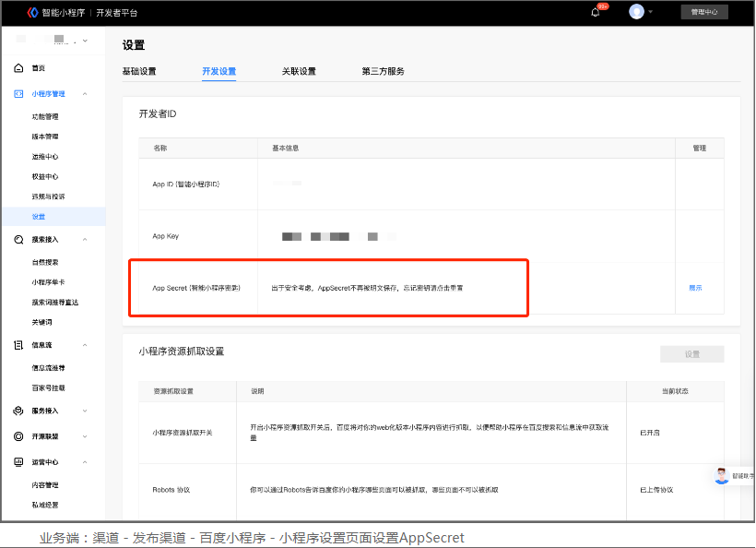Click the 搜索接入 magnifier icon
The height and width of the screenshot is (548, 756).
coord(18,240)
